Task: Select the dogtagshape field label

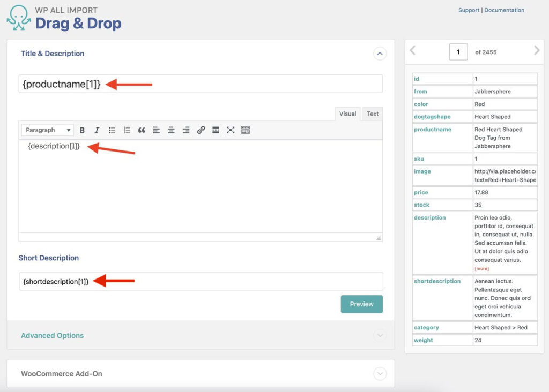Action: pos(432,116)
